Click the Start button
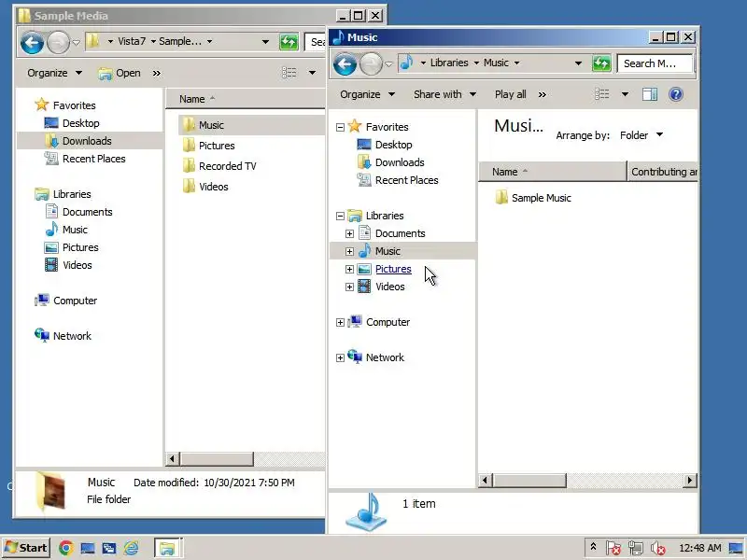Image resolution: width=747 pixels, height=560 pixels. coord(26,548)
